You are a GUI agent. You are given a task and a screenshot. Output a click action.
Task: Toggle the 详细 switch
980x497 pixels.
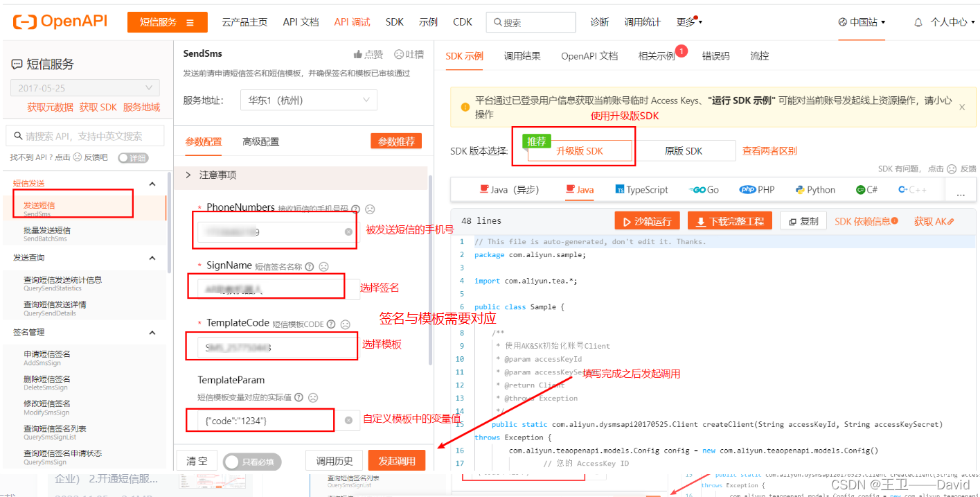(133, 158)
